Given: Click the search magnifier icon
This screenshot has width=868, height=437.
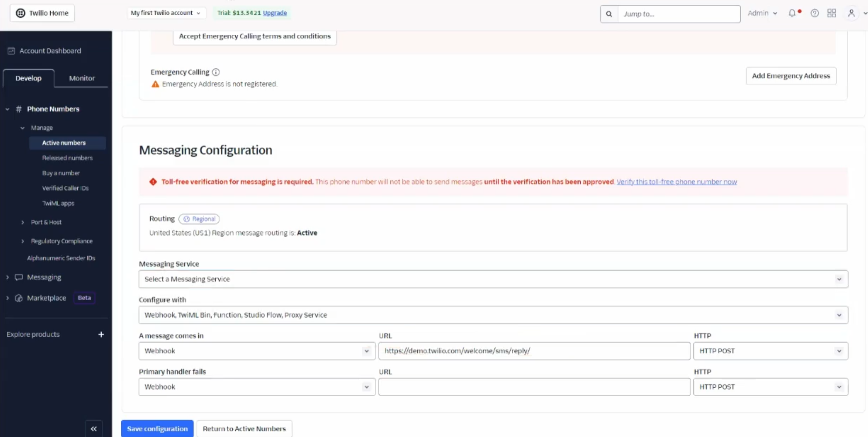Looking at the screenshot, I should click(x=609, y=14).
